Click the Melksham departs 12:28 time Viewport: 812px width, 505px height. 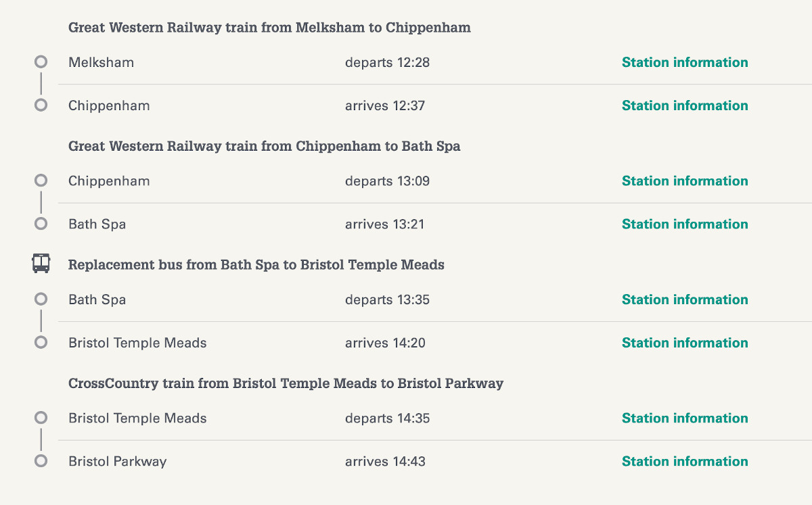tap(387, 62)
